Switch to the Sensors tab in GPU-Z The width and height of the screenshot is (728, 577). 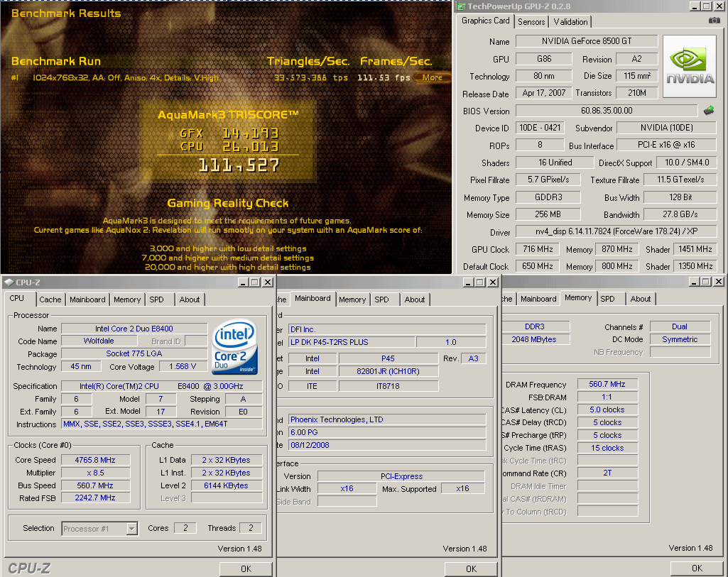tap(531, 22)
